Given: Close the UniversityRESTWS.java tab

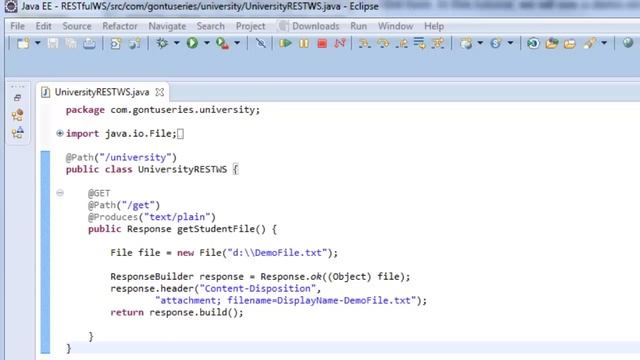Looking at the screenshot, I should point(160,92).
